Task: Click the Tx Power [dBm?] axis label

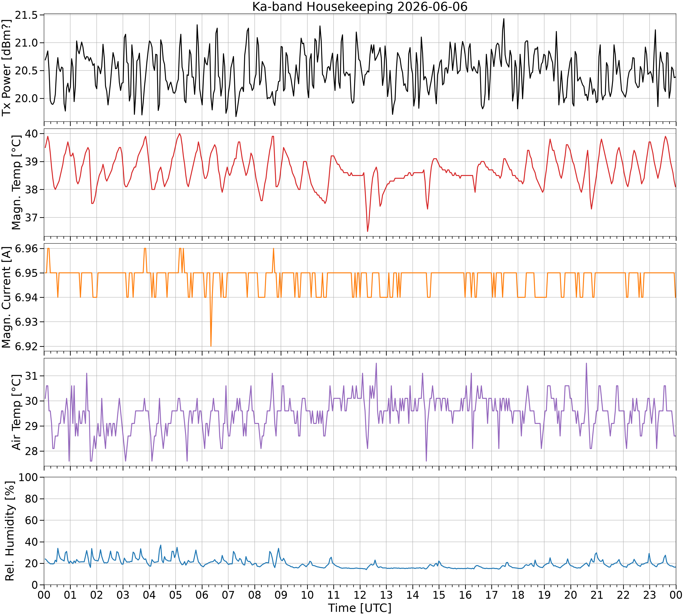Action: (6, 68)
